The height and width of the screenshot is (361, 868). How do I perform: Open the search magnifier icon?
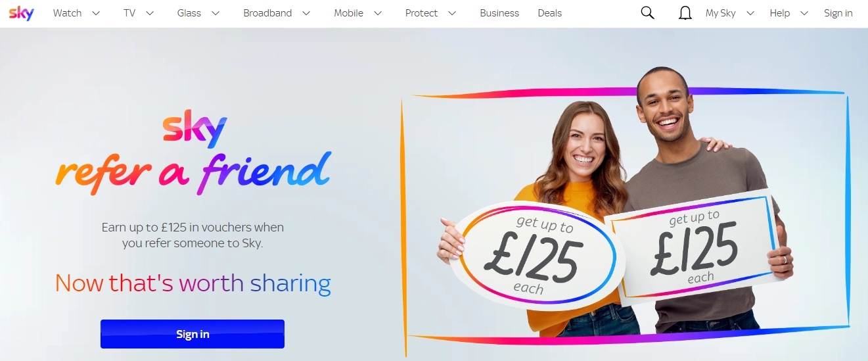click(647, 13)
